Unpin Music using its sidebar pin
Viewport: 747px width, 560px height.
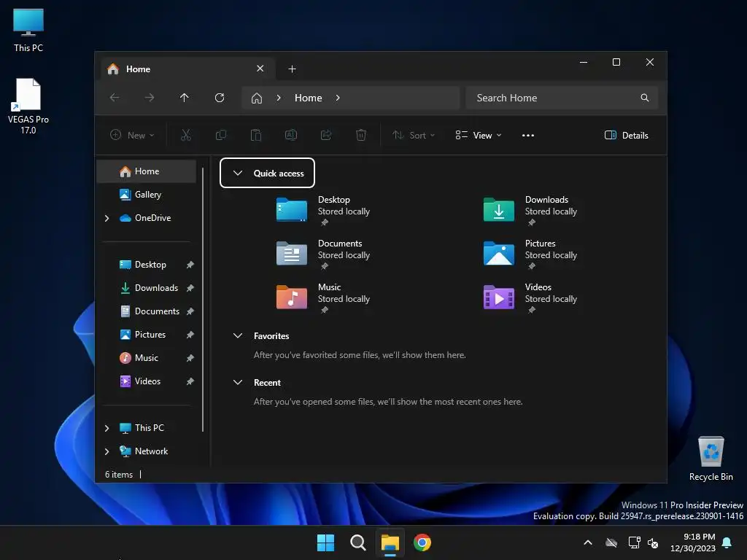190,358
